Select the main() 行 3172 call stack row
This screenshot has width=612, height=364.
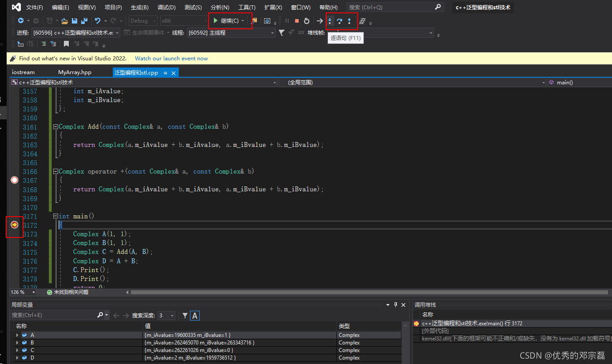pyautogui.click(x=512, y=324)
